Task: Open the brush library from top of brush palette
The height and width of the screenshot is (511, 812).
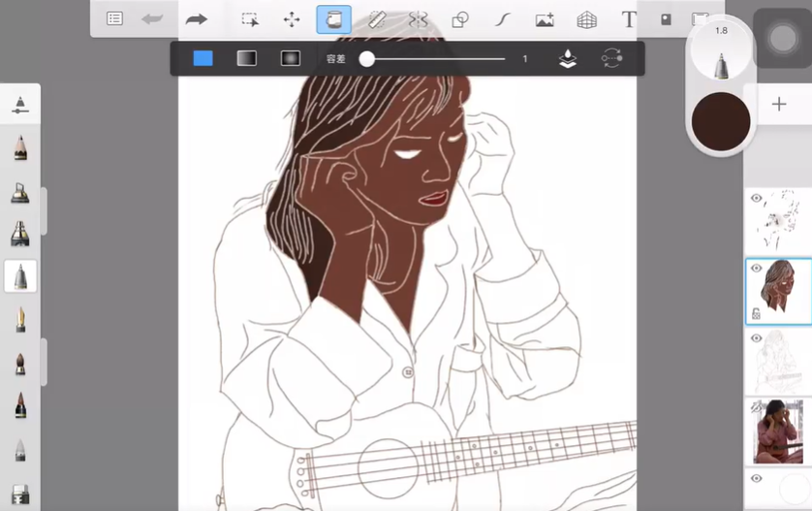Action: click(20, 104)
